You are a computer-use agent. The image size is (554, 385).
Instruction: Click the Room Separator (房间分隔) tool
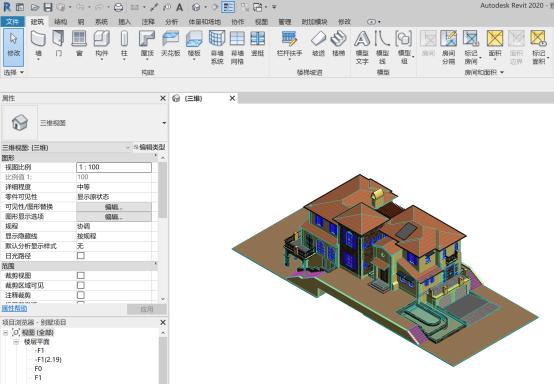[448, 47]
